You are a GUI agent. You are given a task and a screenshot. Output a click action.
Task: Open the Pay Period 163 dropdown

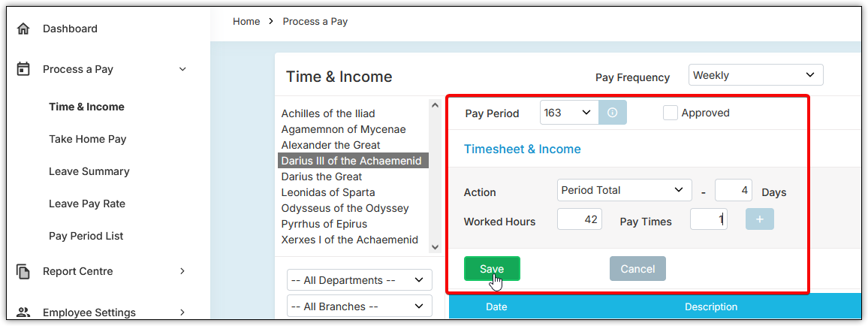[x=569, y=113]
